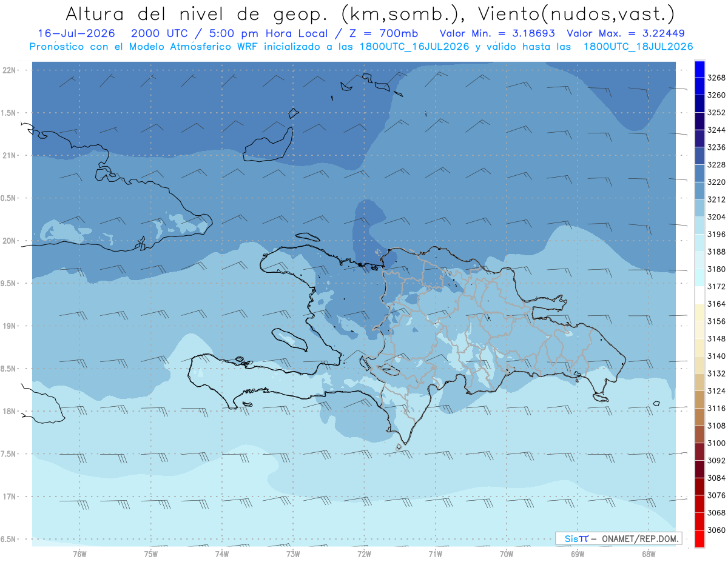The width and height of the screenshot is (728, 562).
Task: Click the latitude axis label "20N"
Action: pyautogui.click(x=9, y=241)
